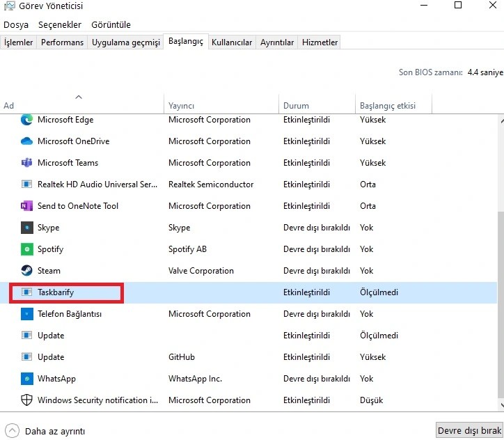Click the Son BIOS zamanı value
This screenshot has height=440, width=504.
click(x=485, y=72)
